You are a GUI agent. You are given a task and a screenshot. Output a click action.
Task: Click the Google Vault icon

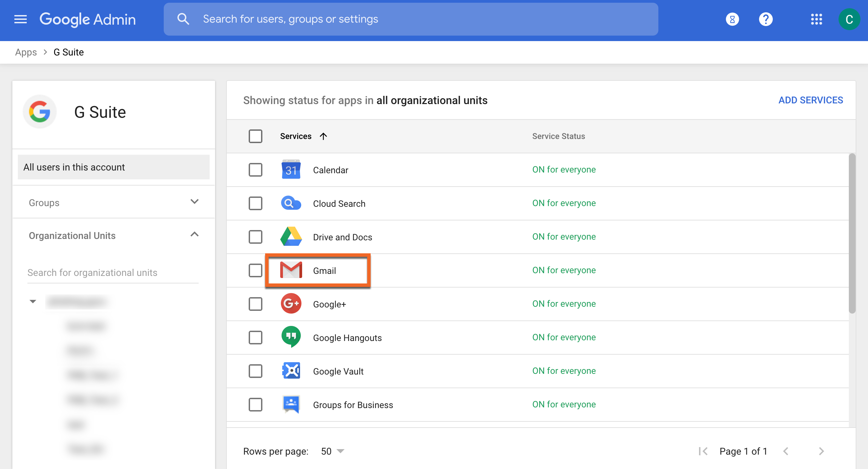coord(291,371)
